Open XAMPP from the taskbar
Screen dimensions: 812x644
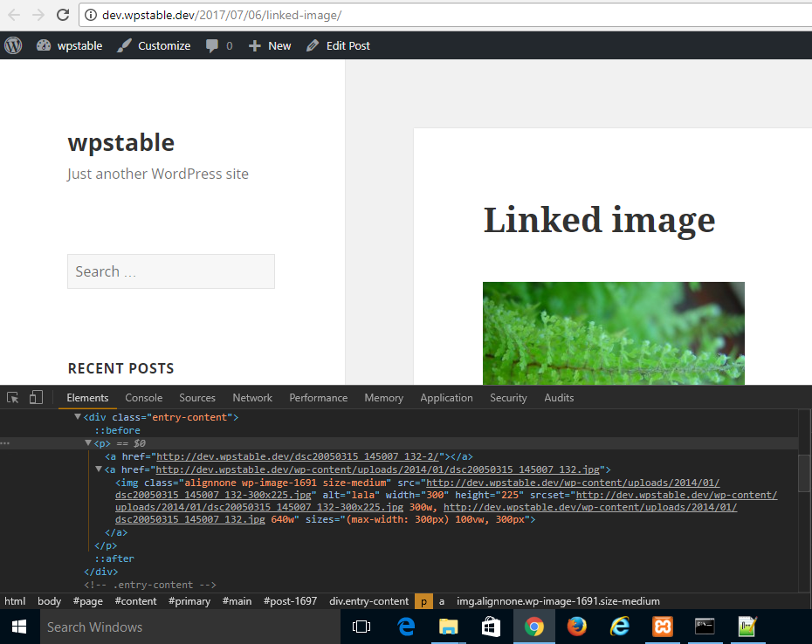[663, 627]
